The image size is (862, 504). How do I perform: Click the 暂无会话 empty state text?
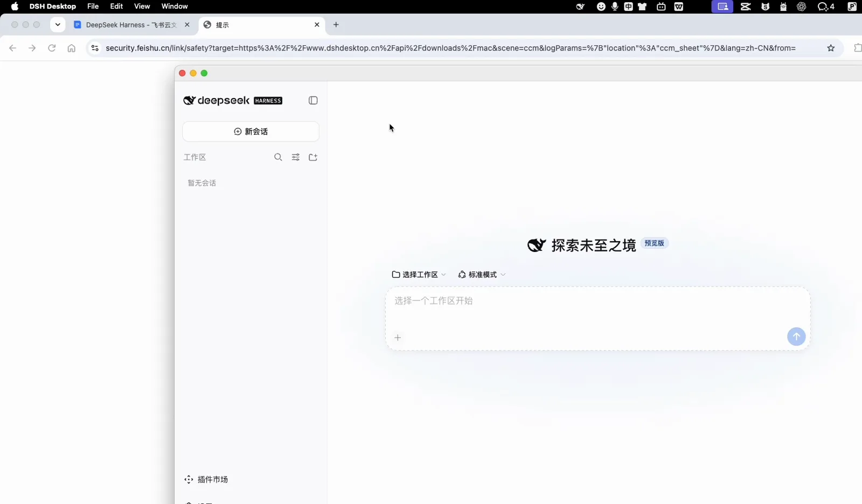pyautogui.click(x=202, y=183)
